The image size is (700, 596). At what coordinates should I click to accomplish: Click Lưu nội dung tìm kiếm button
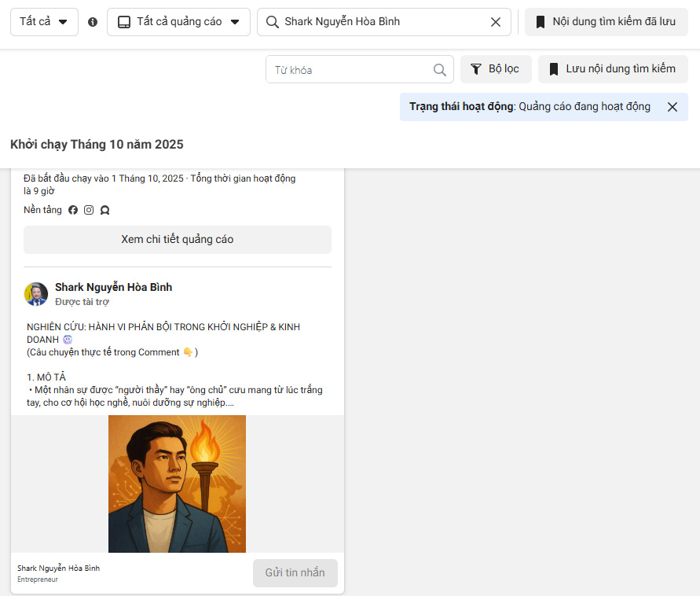point(612,69)
